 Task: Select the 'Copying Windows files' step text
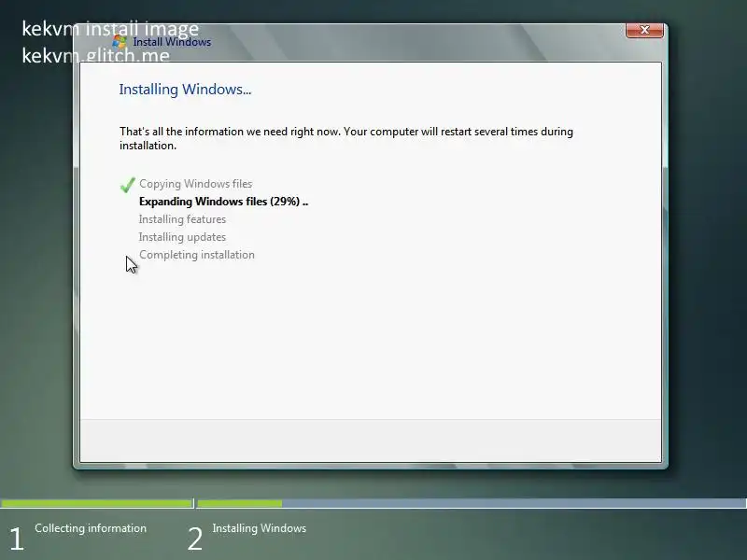tap(196, 184)
